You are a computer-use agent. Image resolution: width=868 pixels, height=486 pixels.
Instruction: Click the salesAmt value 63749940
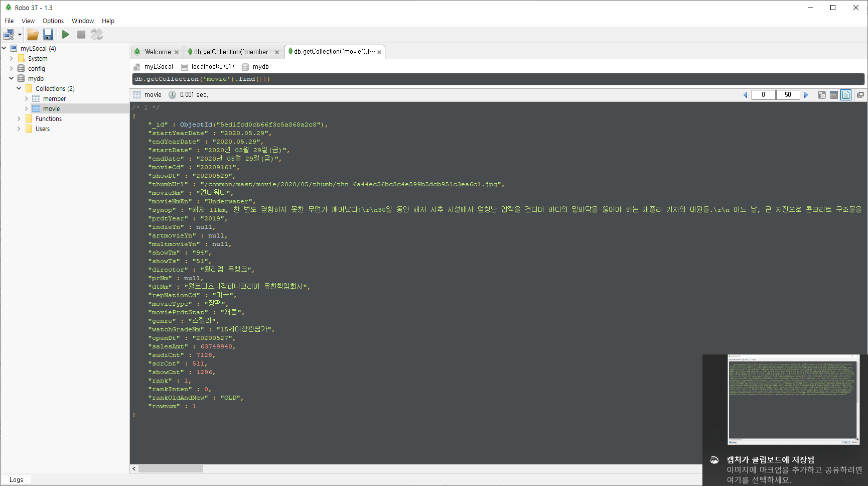coord(216,347)
